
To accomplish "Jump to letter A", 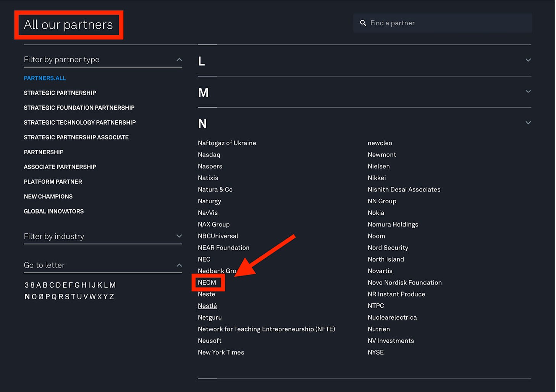I will [x=39, y=285].
